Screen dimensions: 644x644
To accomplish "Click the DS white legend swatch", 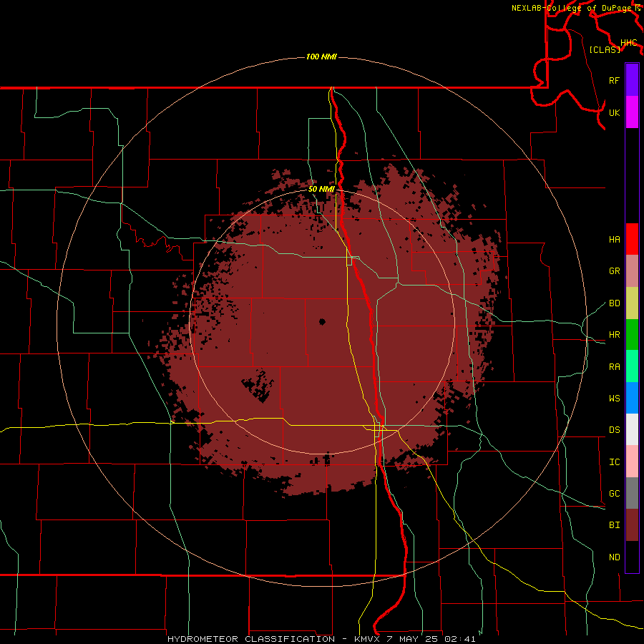I will (x=632, y=429).
